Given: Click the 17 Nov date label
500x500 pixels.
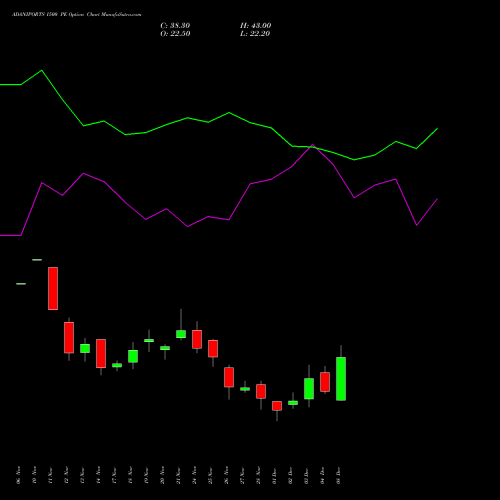Looking at the screenshot, I should (114, 475).
